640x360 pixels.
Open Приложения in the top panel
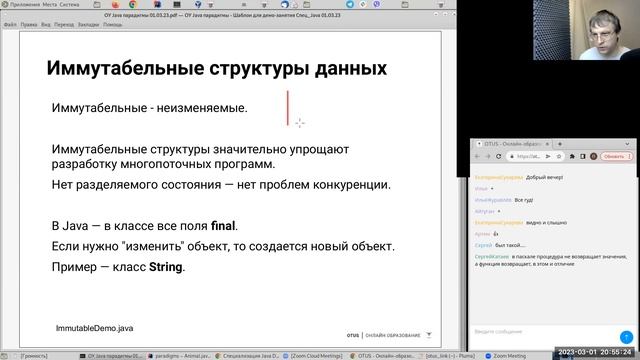click(25, 4)
